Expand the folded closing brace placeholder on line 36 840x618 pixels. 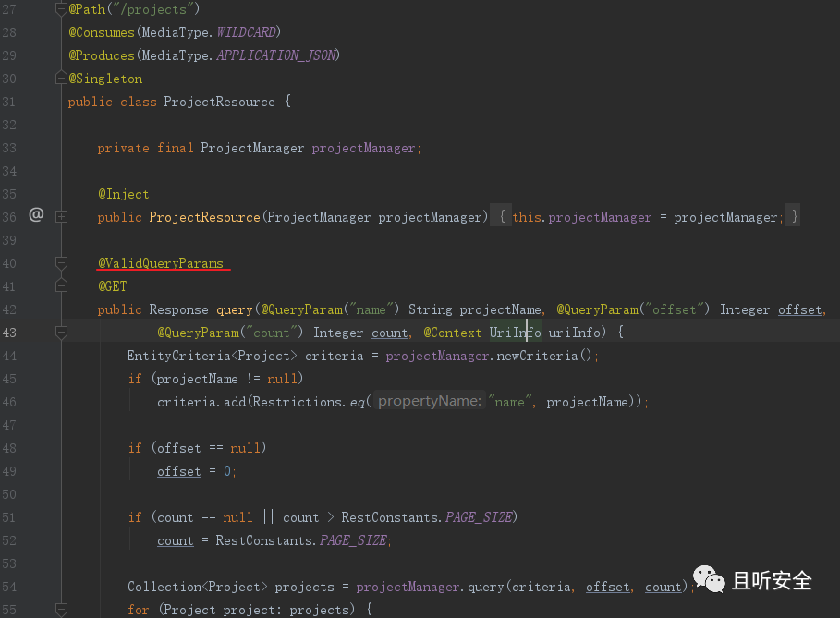coord(794,216)
